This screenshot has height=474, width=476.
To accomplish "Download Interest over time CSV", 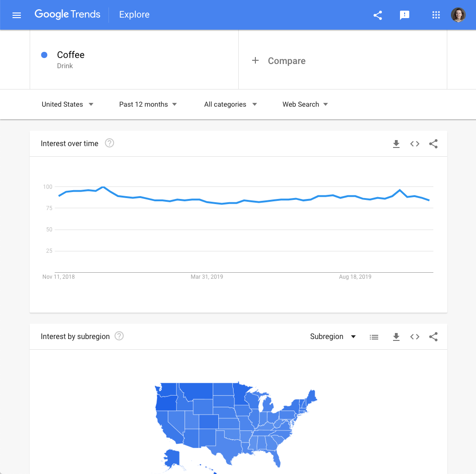I will (396, 144).
